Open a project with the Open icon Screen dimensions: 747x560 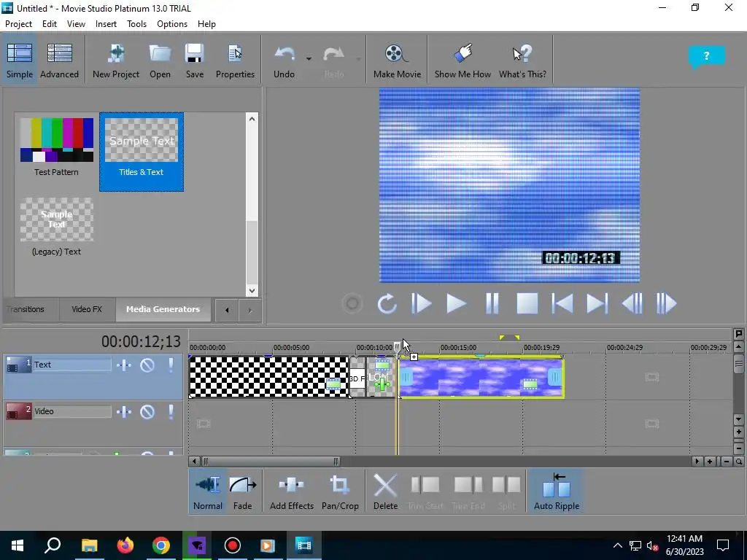pyautogui.click(x=160, y=60)
